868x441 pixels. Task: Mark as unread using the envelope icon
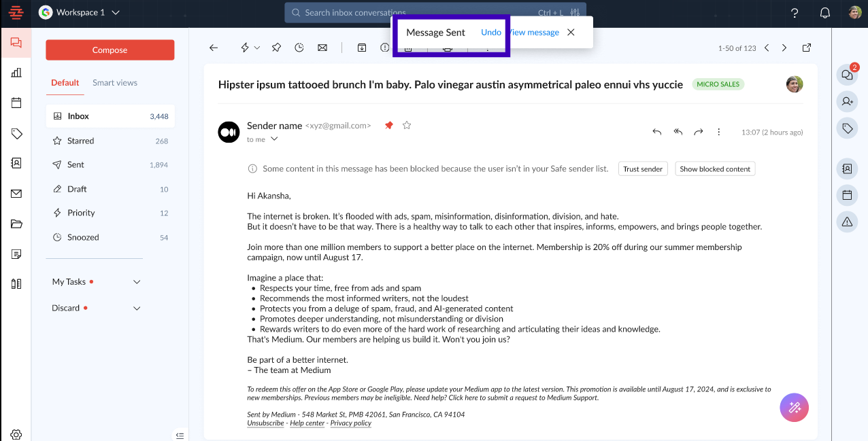[x=322, y=48]
